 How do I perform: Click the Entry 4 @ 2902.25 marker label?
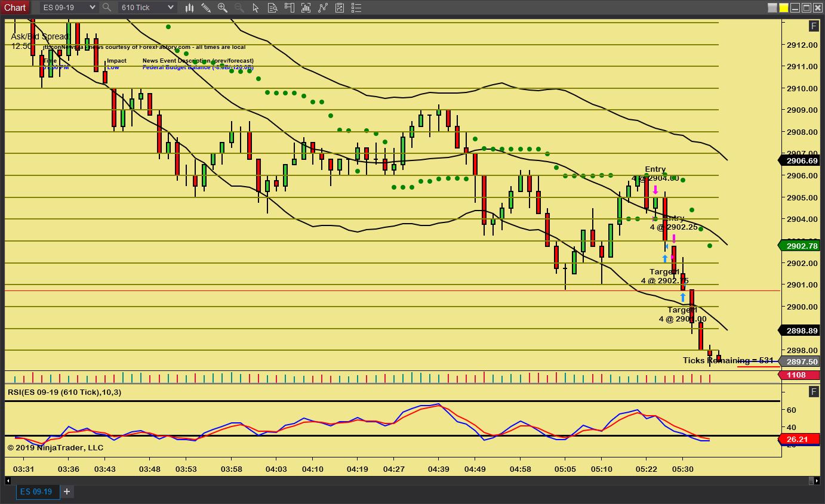pos(674,222)
